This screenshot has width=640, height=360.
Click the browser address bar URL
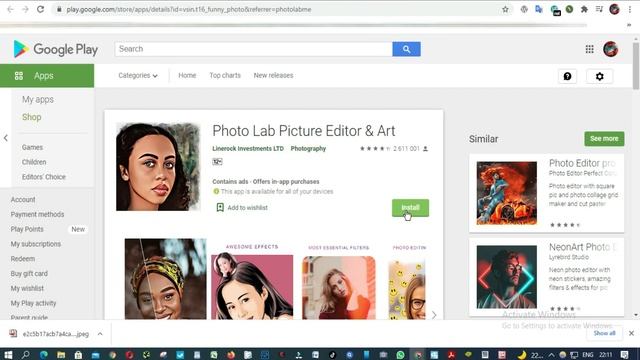[x=189, y=9]
